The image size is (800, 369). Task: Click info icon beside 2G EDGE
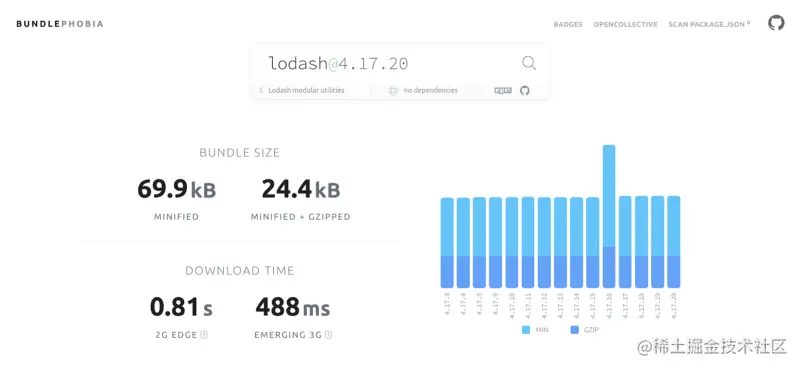204,335
